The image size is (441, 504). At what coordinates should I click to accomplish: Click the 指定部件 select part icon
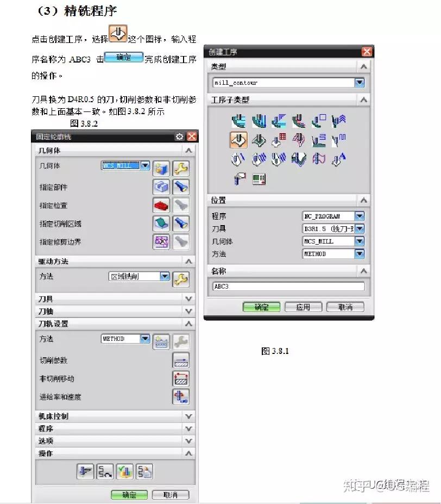click(x=161, y=186)
